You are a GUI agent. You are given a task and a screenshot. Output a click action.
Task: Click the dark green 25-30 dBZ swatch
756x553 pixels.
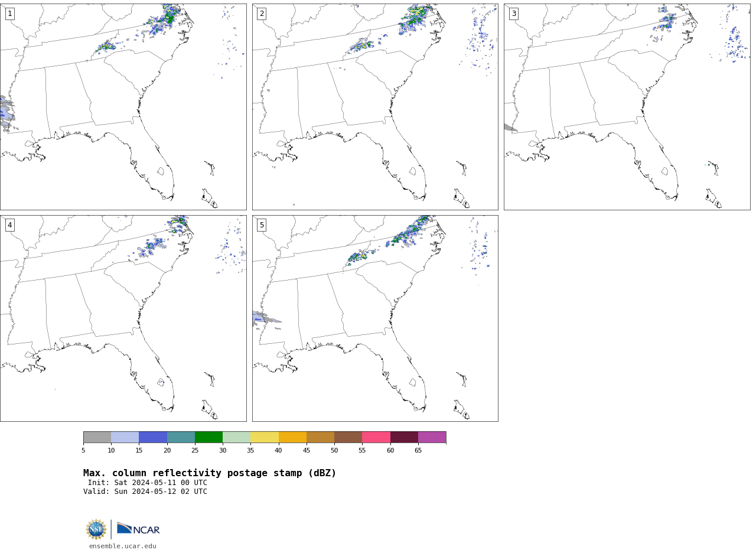(x=208, y=437)
